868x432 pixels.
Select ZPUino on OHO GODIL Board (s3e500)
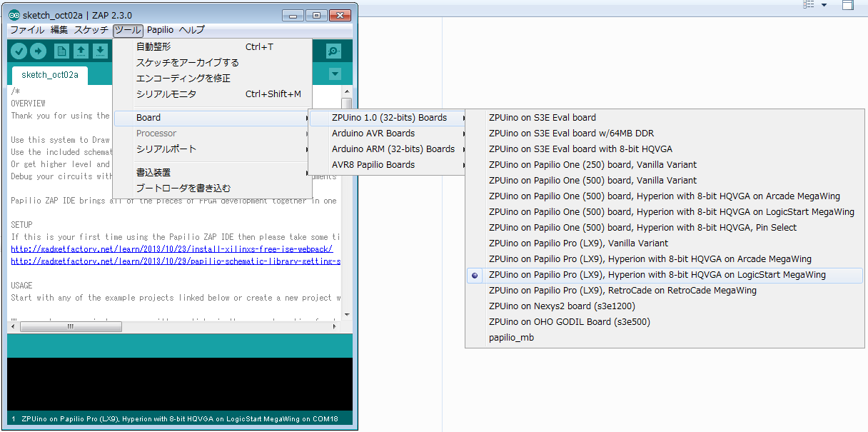click(665, 322)
